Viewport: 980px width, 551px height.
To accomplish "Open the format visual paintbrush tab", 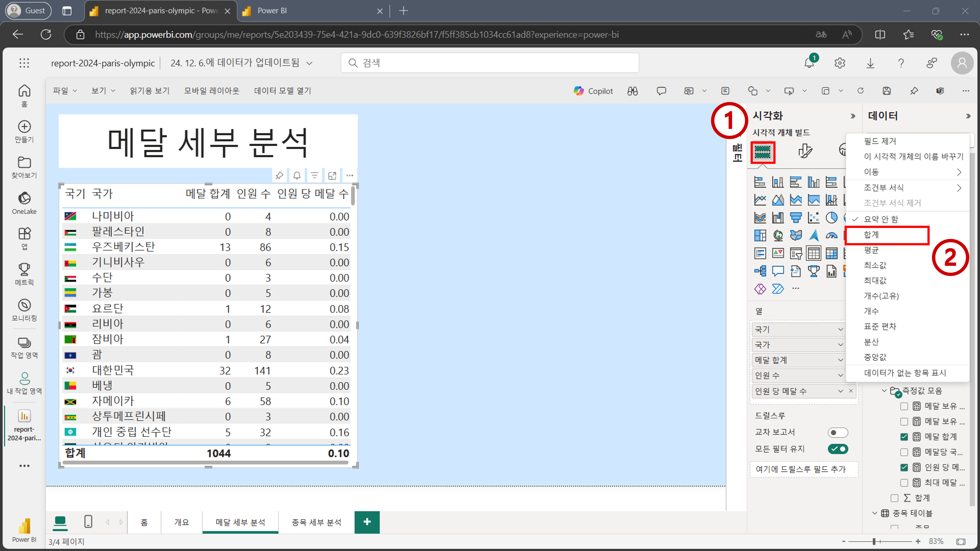I will [805, 151].
